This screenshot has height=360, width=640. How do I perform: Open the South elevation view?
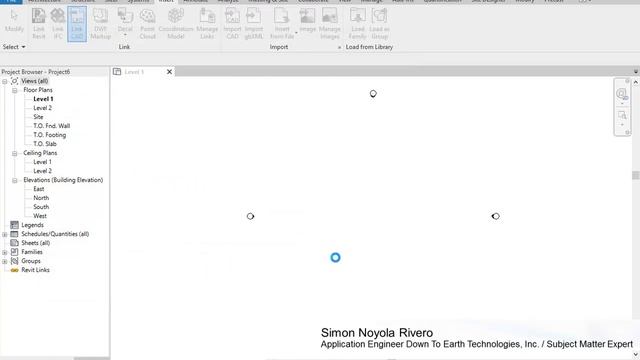coord(41,207)
